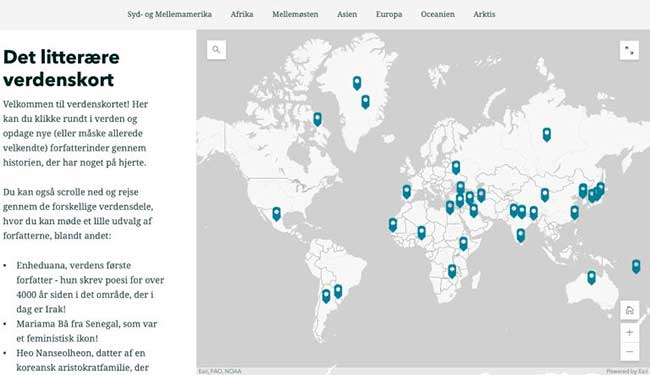Open the Senegal west coast pin
Screen dimensions: 650x375
pyautogui.click(x=393, y=225)
